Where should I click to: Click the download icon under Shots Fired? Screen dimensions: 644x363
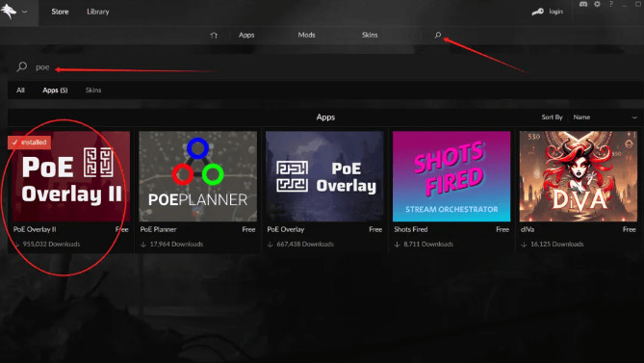398,245
